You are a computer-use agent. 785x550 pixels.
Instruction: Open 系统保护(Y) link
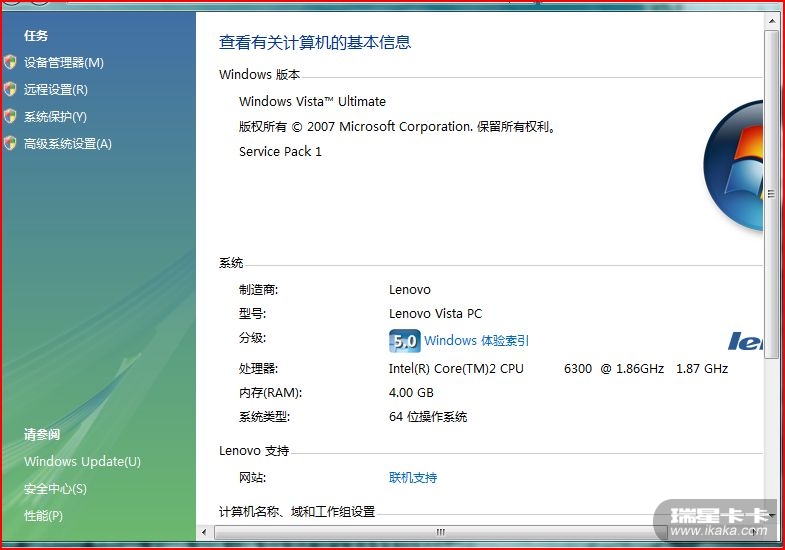pos(55,117)
